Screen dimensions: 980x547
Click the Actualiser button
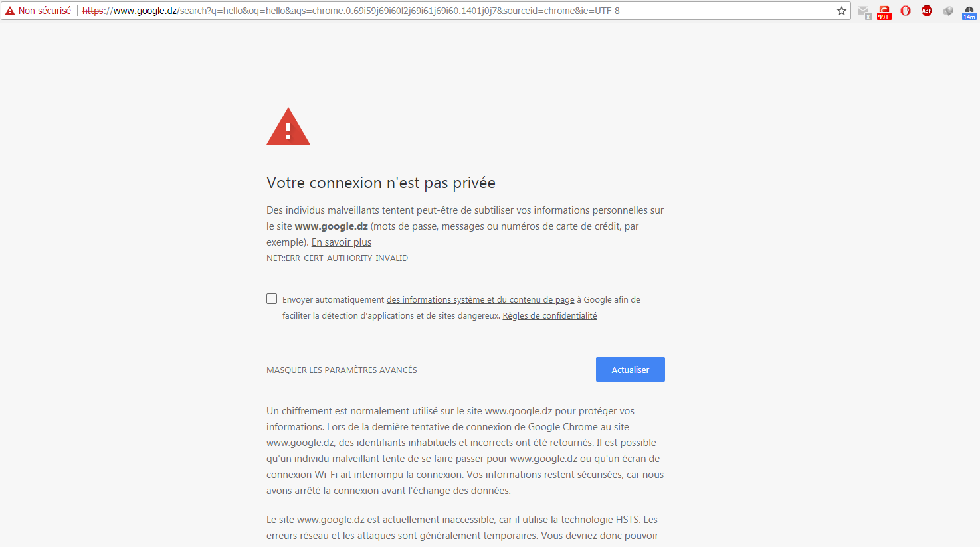point(631,370)
